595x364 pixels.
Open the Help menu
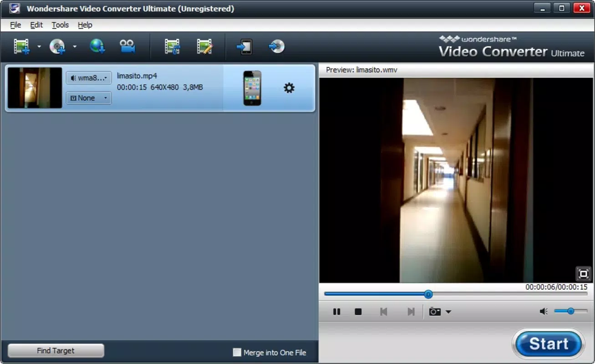(85, 25)
